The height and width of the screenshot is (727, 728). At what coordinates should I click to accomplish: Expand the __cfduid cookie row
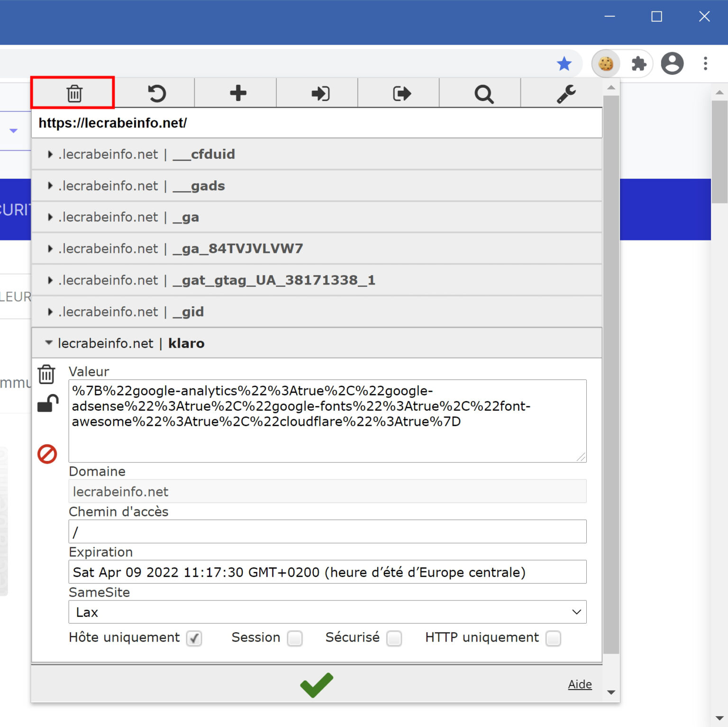317,154
